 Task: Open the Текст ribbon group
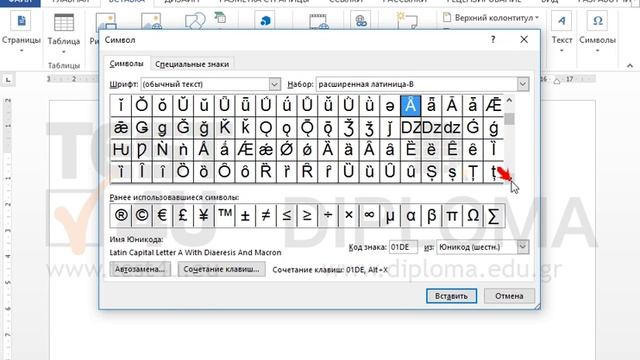point(562,33)
